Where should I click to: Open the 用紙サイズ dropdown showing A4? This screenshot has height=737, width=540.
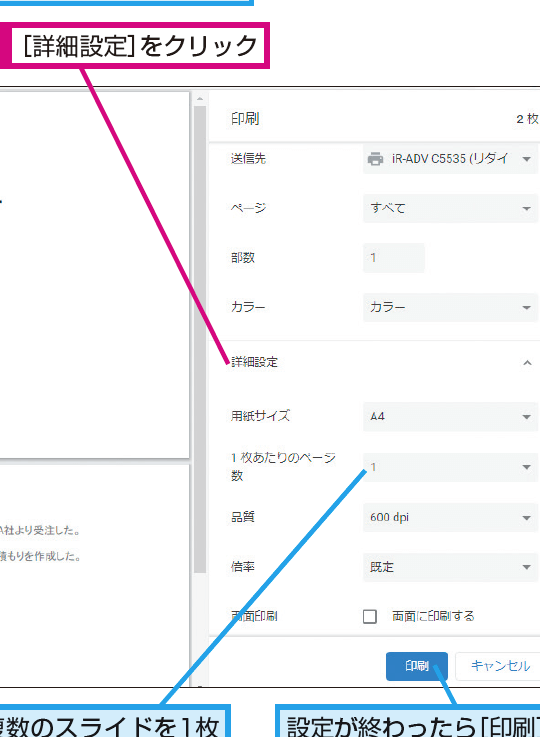point(450,416)
